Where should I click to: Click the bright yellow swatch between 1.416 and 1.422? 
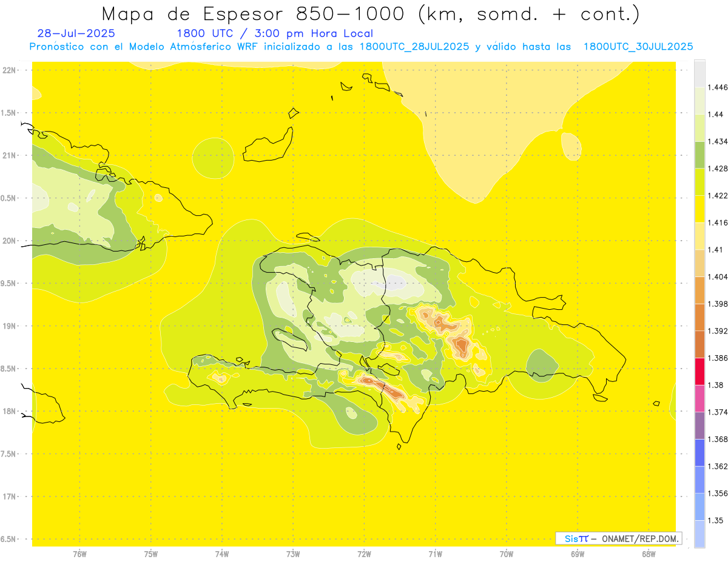click(699, 209)
